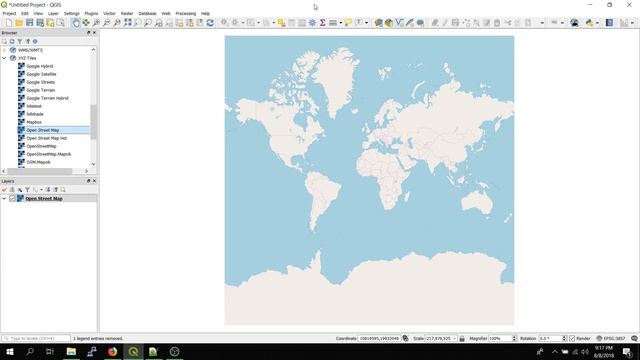Image resolution: width=640 pixels, height=360 pixels.
Task: Open Windows search from taskbar
Action: point(30,351)
